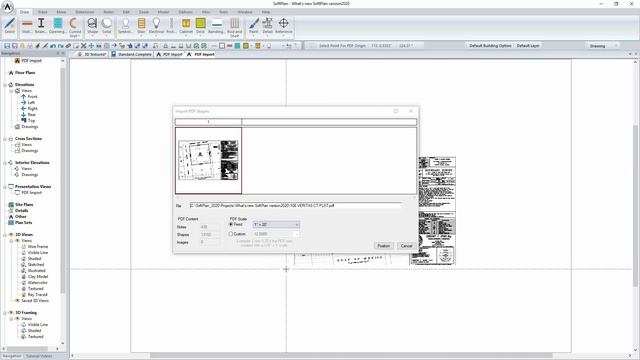The height and width of the screenshot is (360, 640).
Task: Open the Wire Frame 3D view
Action: [x=38, y=247]
